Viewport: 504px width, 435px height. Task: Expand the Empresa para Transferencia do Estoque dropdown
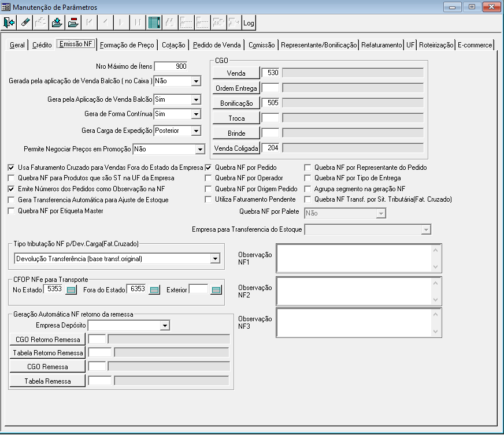coord(426,230)
